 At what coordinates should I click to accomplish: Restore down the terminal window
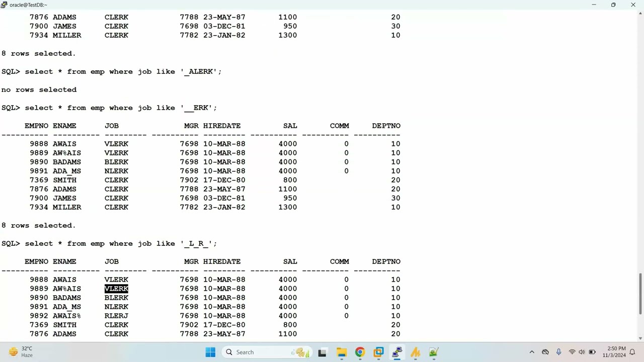click(613, 5)
